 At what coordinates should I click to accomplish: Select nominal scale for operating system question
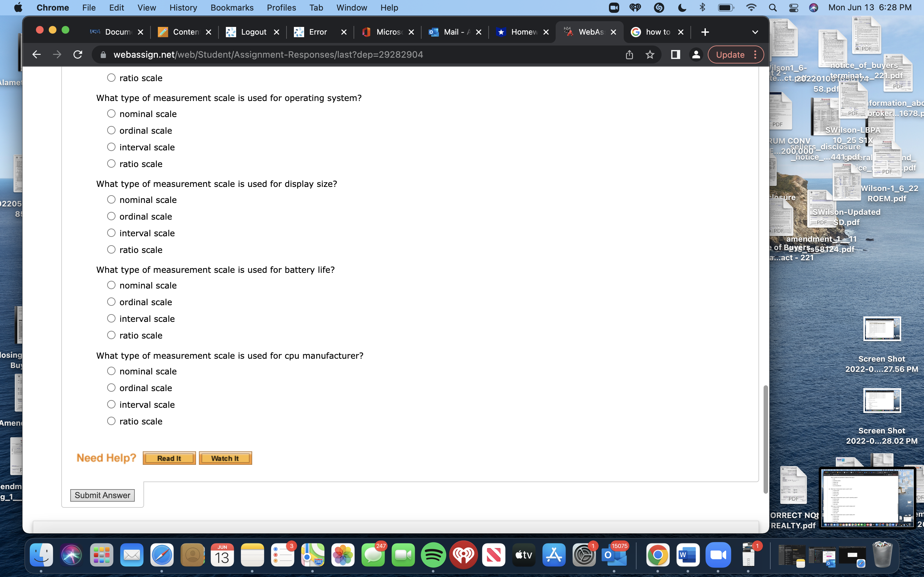[111, 113]
